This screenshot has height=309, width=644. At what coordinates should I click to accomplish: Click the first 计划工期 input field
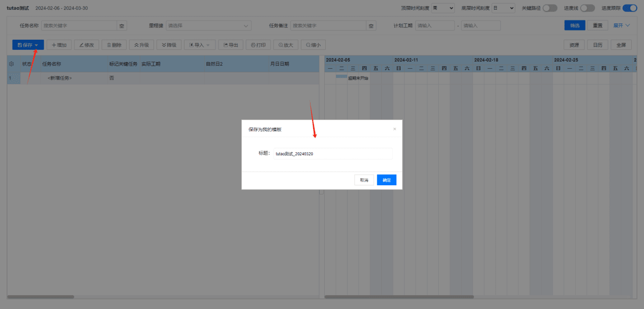pos(435,25)
